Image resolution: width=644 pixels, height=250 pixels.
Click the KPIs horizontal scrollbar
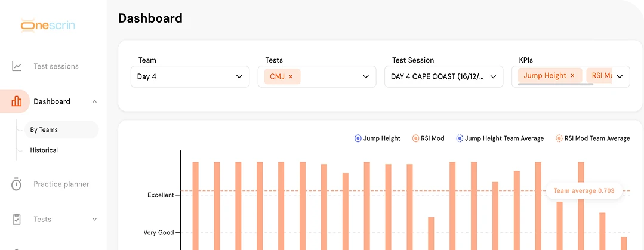(555, 85)
